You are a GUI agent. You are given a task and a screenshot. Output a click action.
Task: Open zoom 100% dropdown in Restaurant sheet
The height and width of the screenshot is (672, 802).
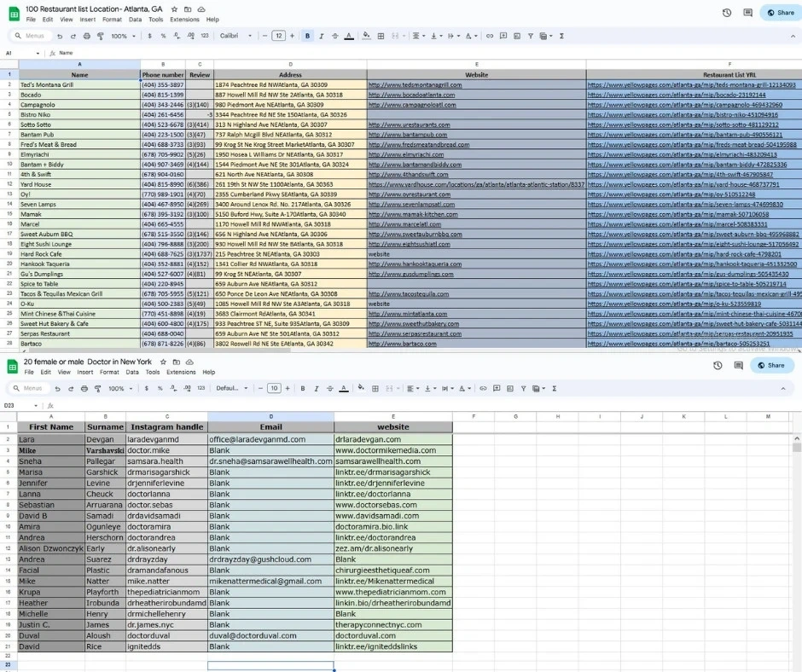123,36
